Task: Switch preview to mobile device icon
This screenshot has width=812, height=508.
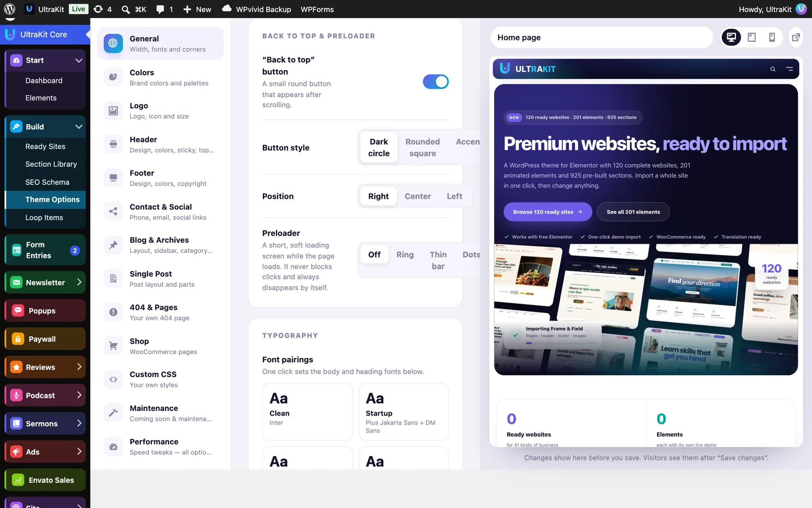Action: pyautogui.click(x=772, y=37)
